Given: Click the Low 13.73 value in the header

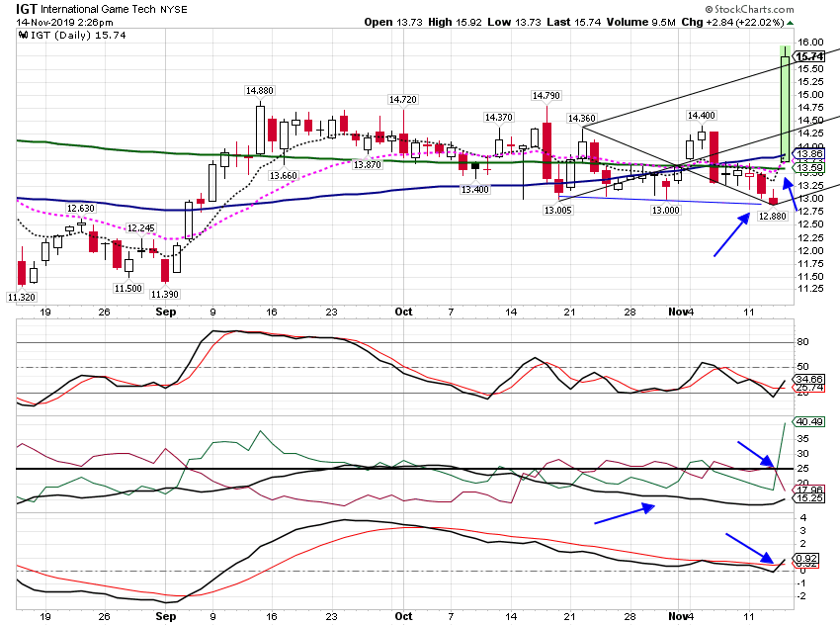Looking at the screenshot, I should 514,23.
